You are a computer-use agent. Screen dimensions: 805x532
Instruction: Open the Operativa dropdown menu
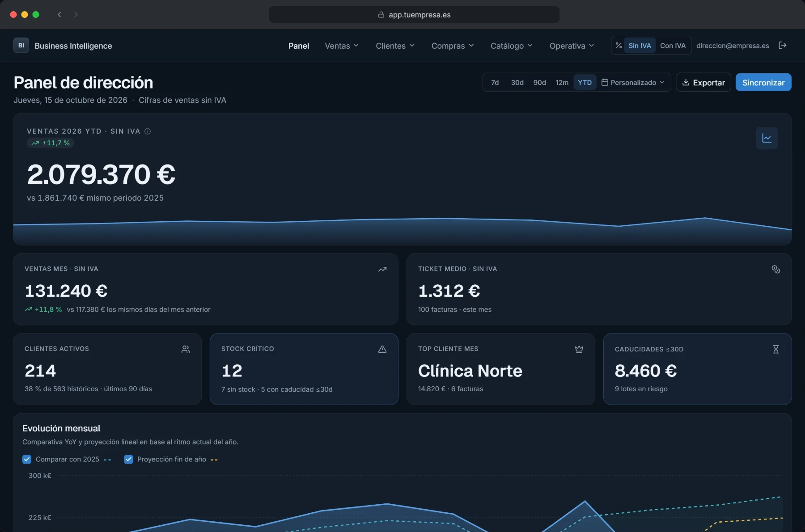572,46
